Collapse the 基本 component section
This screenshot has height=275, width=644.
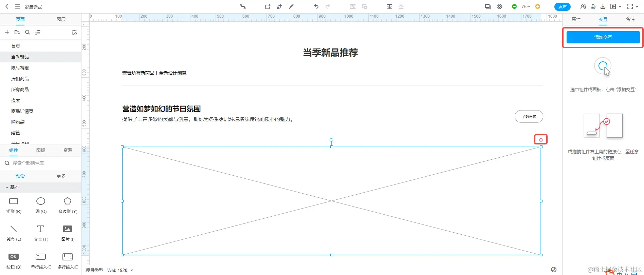pyautogui.click(x=7, y=187)
